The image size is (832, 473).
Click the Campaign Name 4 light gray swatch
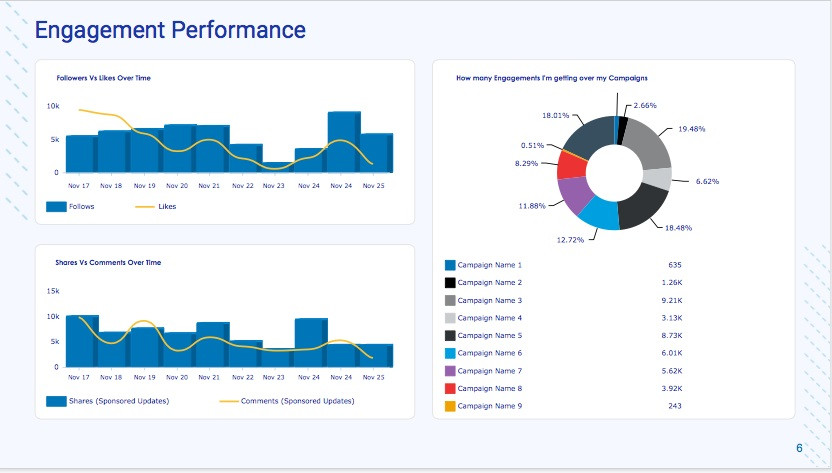450,318
